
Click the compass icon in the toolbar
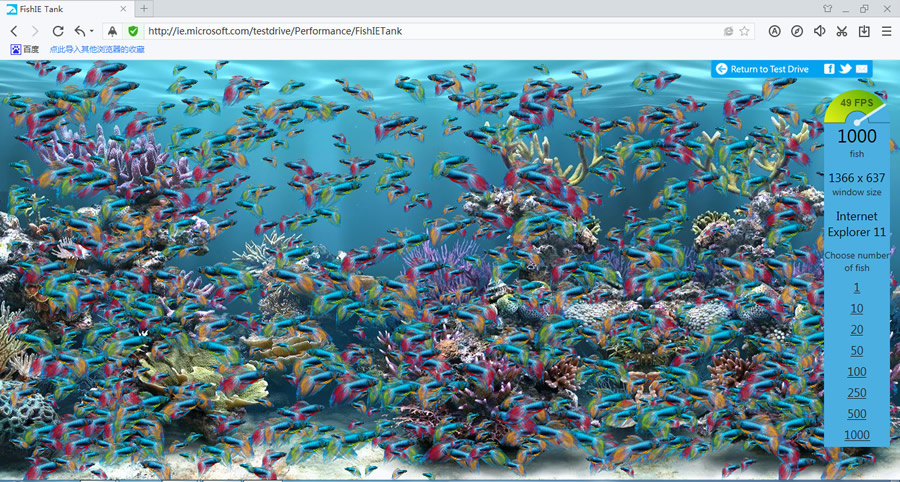pyautogui.click(x=797, y=31)
